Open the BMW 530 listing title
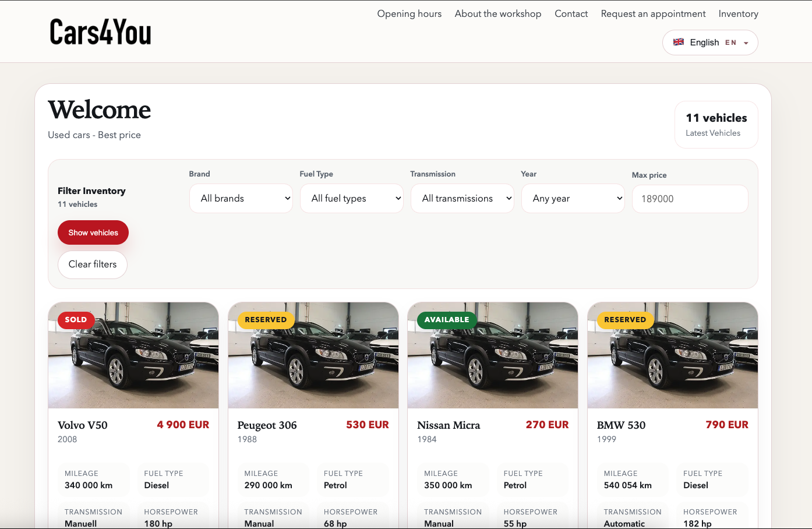812x529 pixels. (622, 425)
